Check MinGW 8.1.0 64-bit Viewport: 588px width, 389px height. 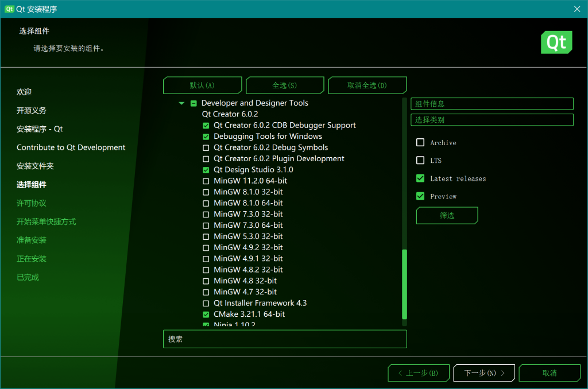(206, 204)
